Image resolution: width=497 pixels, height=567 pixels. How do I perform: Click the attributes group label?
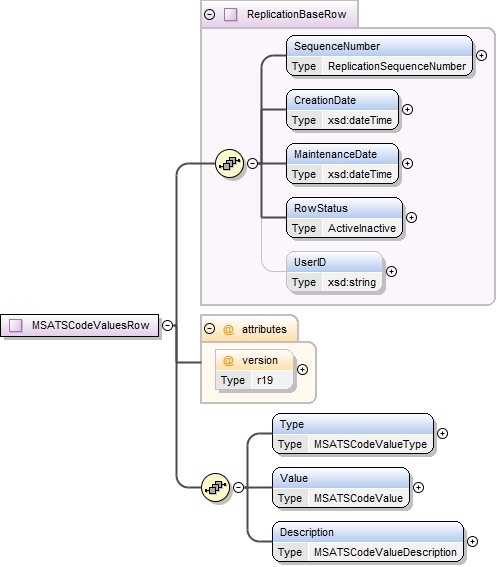point(264,329)
